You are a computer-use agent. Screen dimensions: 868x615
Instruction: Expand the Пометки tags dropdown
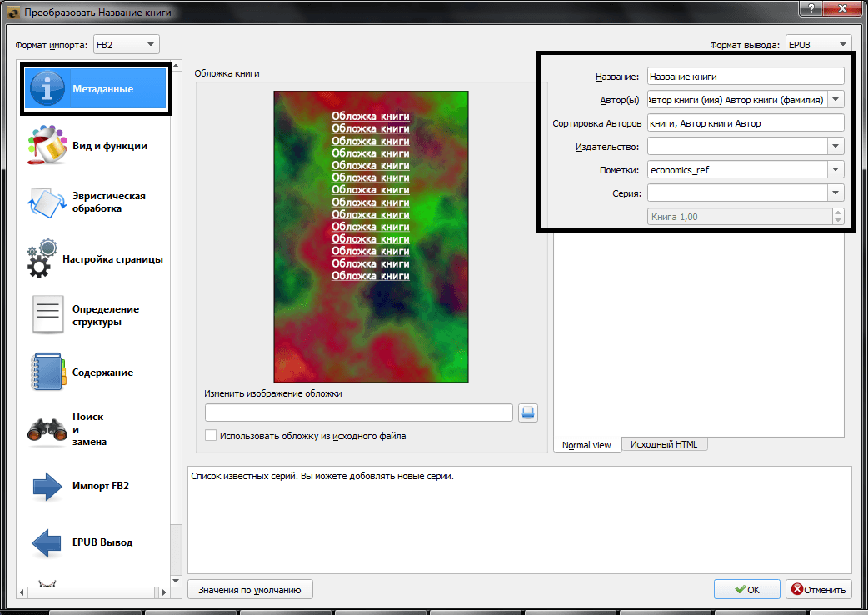click(836, 170)
